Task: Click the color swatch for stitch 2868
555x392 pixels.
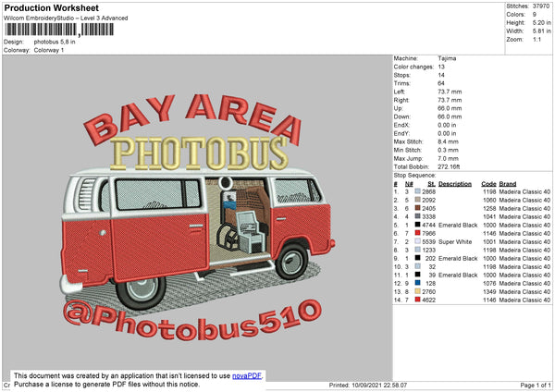Action: tap(418, 191)
